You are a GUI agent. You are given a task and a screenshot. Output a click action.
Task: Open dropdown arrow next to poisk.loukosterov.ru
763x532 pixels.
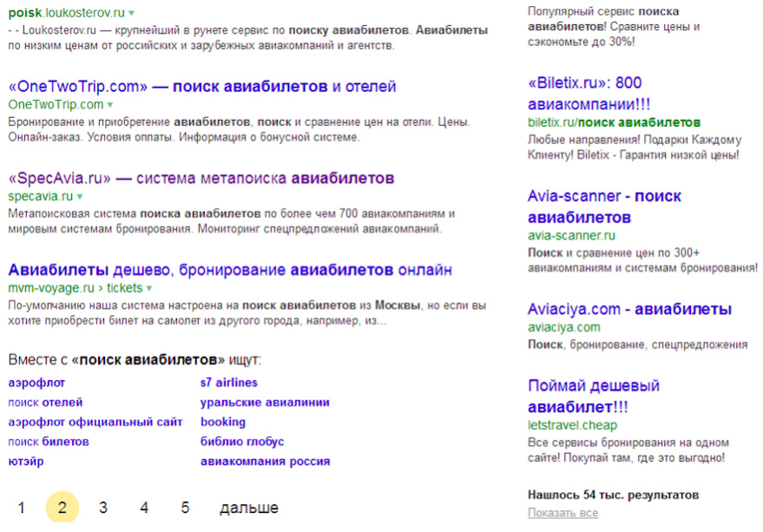tap(132, 14)
